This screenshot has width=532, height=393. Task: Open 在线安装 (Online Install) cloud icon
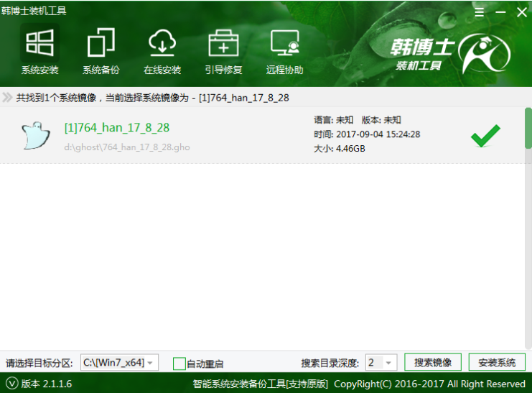click(162, 44)
